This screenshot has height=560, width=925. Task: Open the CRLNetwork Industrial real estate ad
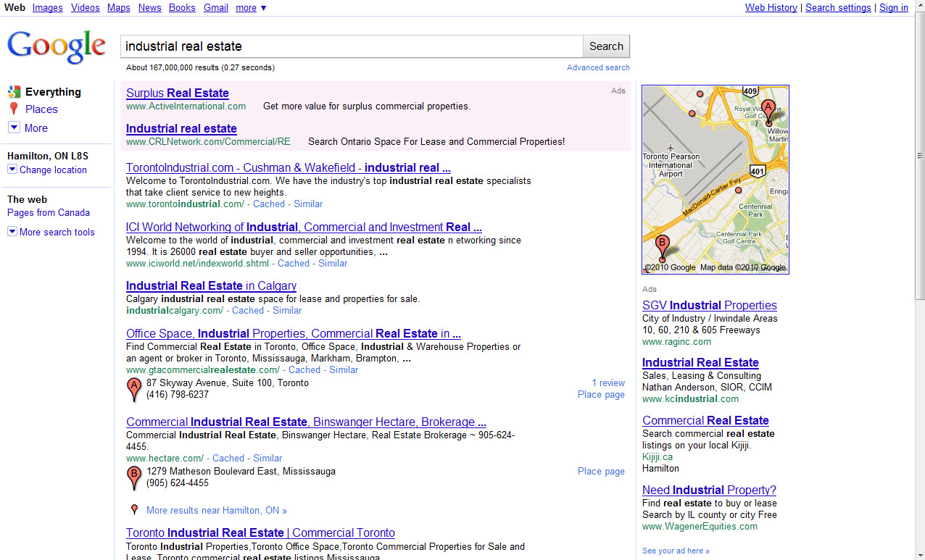pos(181,128)
